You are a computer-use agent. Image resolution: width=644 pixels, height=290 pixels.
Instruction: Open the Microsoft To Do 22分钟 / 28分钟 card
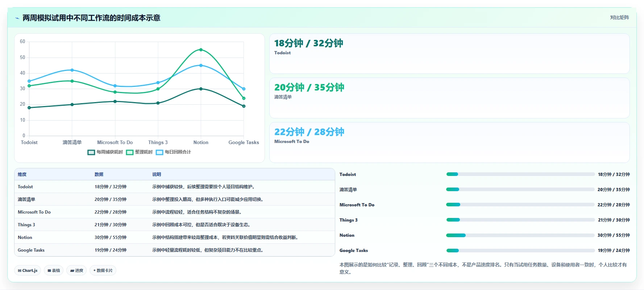(x=449, y=142)
